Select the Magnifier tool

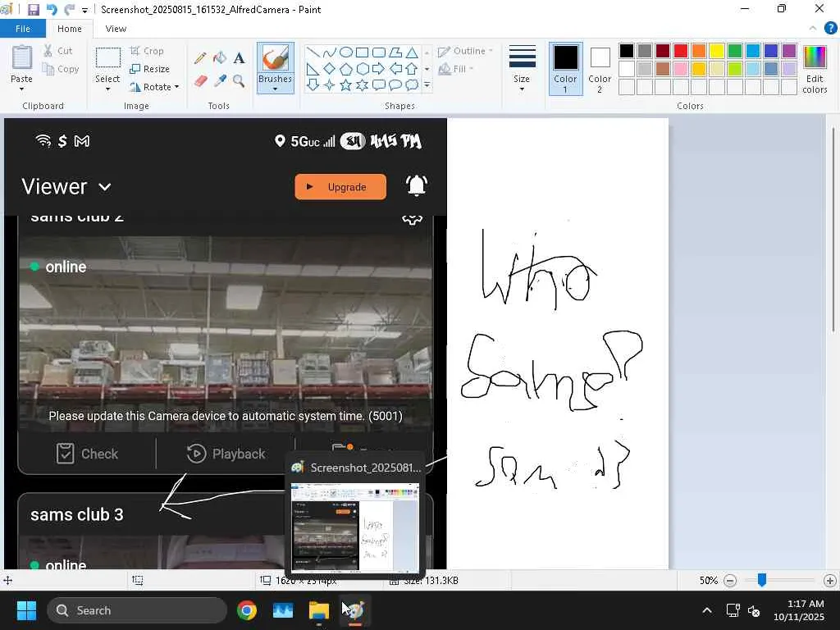point(239,81)
